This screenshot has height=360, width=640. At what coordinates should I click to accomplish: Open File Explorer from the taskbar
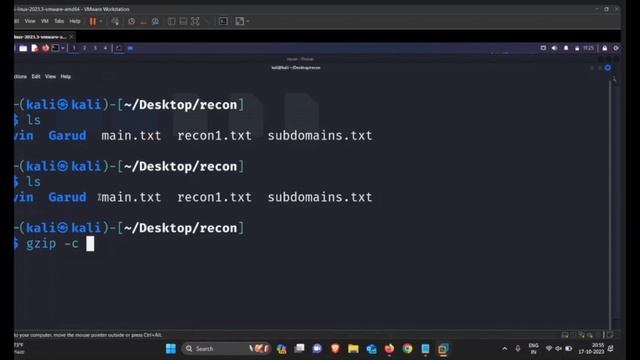click(x=353, y=349)
